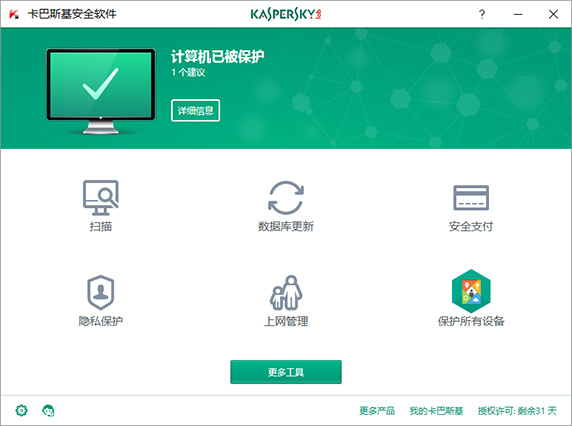Click the Details (详细信息) button
The image size is (572, 426).
tap(195, 110)
